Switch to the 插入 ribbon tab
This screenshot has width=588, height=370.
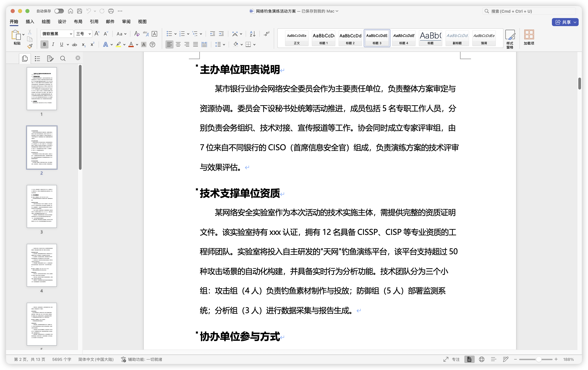(x=30, y=22)
